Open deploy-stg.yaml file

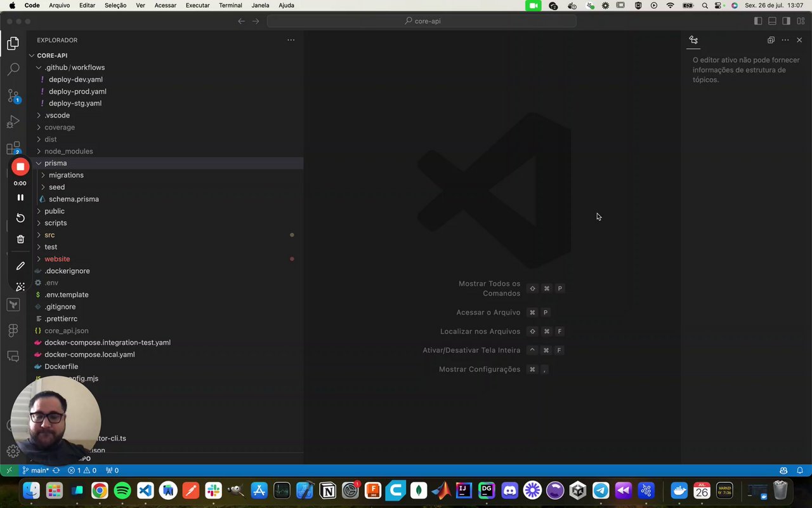(x=165, y=104)
